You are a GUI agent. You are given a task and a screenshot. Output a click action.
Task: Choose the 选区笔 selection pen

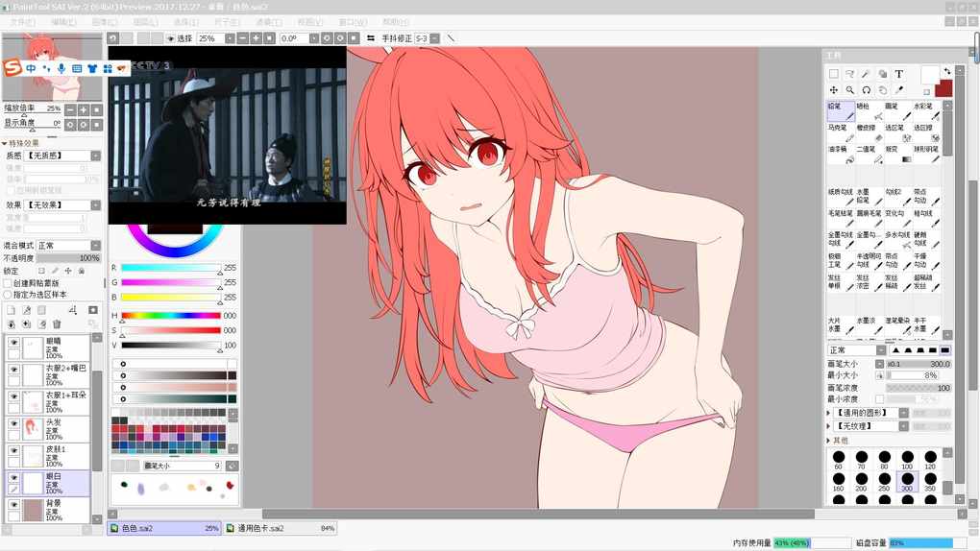click(898, 132)
